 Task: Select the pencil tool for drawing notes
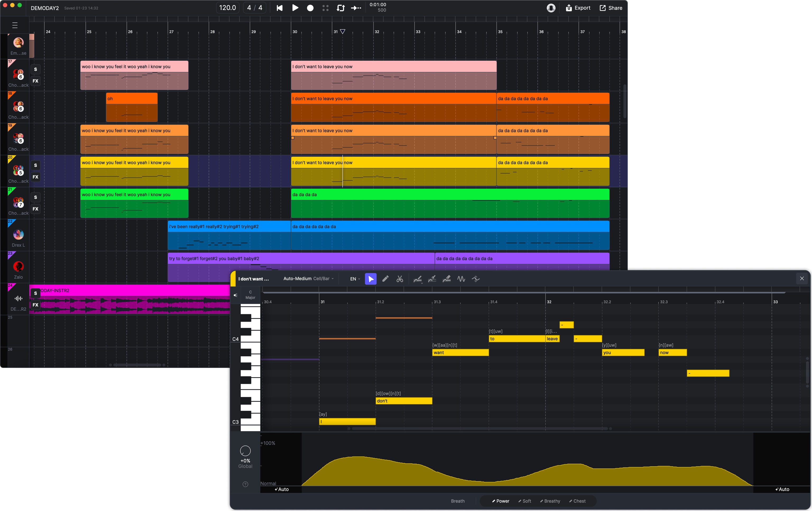point(385,279)
